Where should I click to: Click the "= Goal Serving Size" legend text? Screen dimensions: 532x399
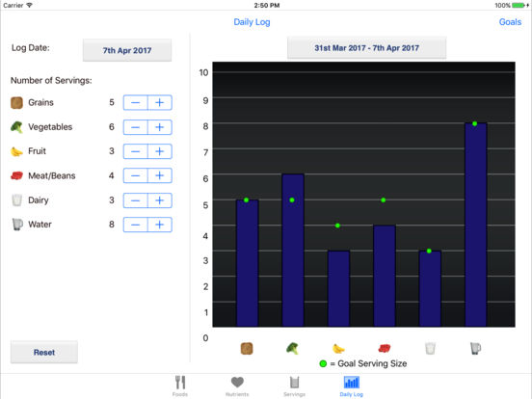coord(368,363)
